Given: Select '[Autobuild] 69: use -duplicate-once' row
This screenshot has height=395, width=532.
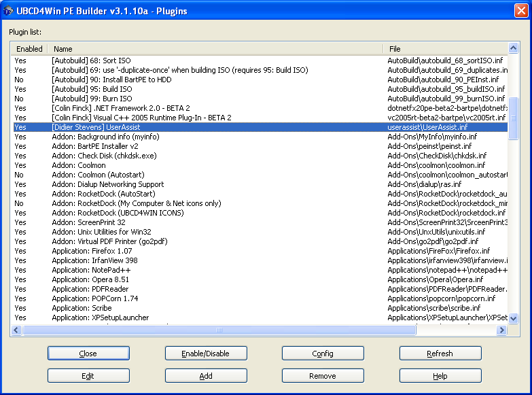Looking at the screenshot, I should tap(260, 70).
